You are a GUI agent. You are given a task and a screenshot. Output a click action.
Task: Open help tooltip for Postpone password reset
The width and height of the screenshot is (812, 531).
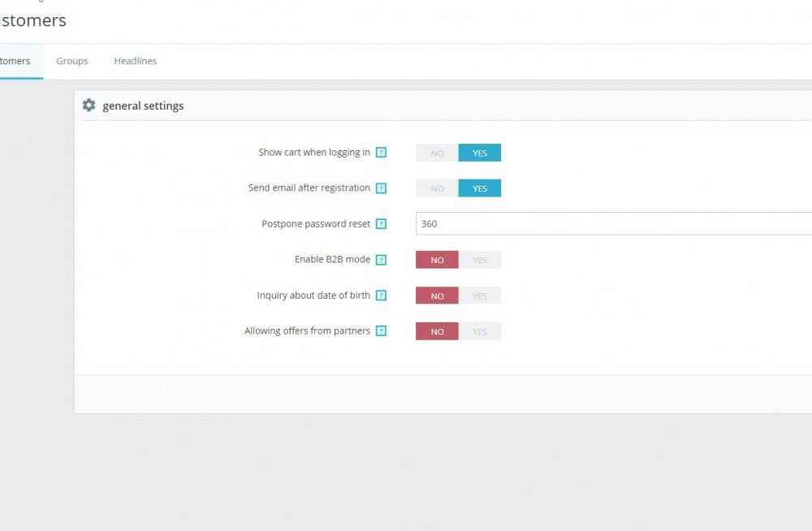tap(381, 224)
